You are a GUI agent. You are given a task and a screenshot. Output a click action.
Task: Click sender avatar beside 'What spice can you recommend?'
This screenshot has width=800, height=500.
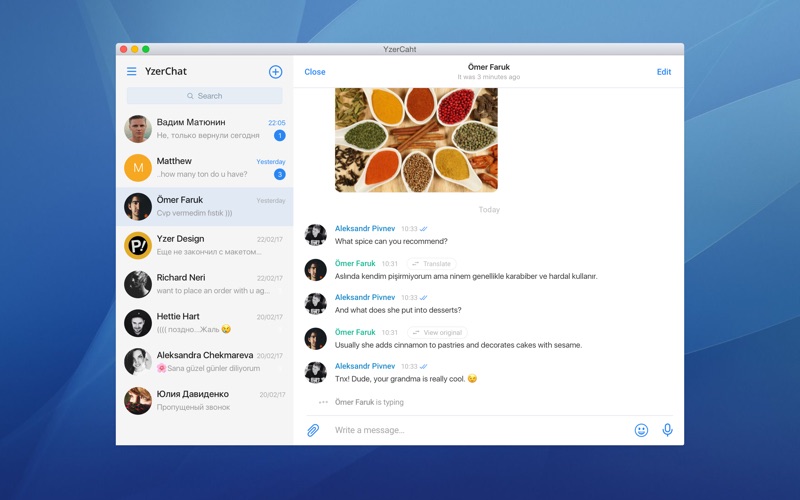315,235
